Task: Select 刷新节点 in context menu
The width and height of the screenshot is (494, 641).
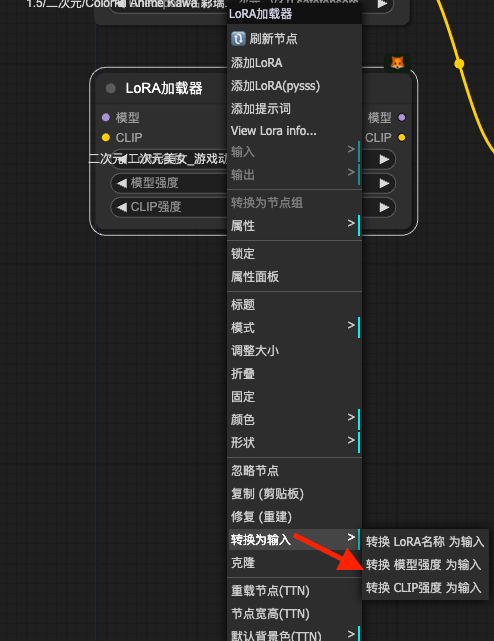Action: (x=294, y=39)
